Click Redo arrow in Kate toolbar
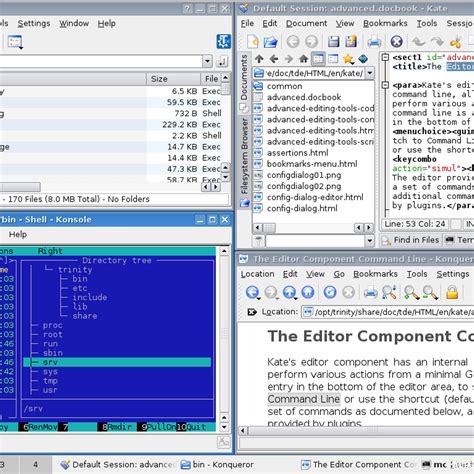The height and width of the screenshot is (474, 474). click(437, 42)
